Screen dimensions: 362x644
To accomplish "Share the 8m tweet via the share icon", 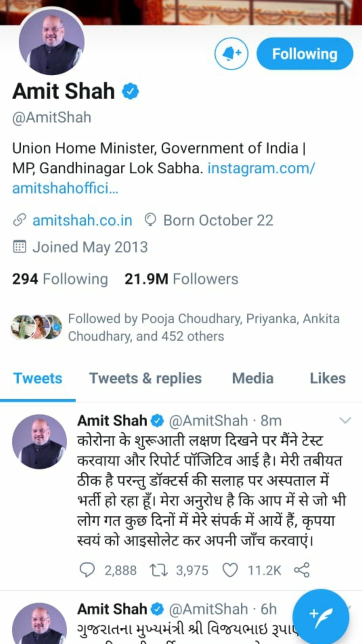I will click(x=301, y=570).
